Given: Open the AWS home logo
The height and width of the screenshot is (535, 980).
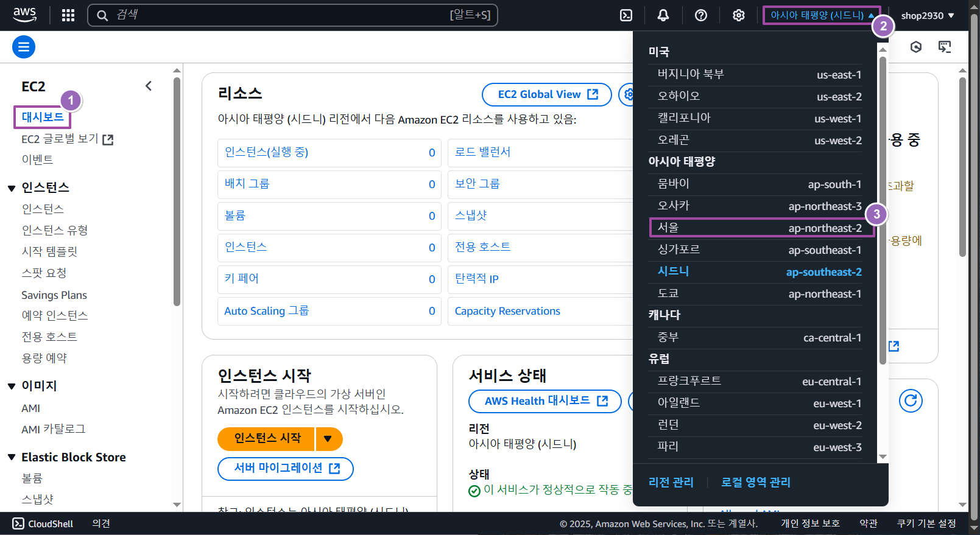Looking at the screenshot, I should coord(25,15).
